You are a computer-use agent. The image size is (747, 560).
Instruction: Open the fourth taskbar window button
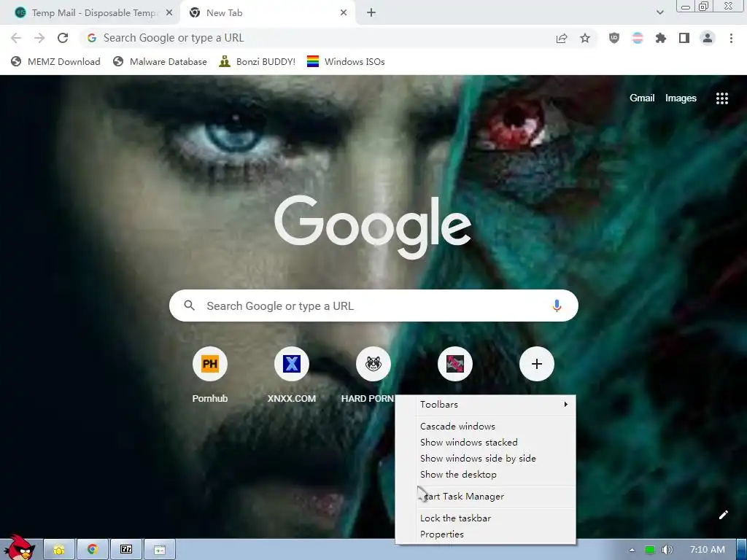pos(160,550)
